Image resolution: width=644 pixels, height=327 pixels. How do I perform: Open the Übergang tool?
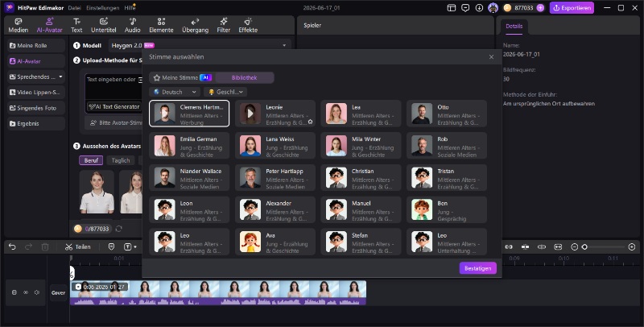[195, 26]
